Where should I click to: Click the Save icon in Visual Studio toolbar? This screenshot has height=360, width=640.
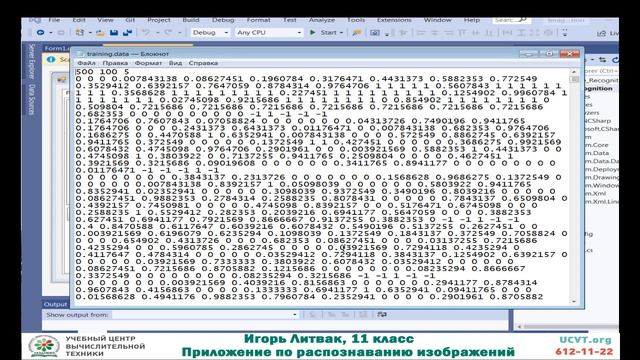114,33
